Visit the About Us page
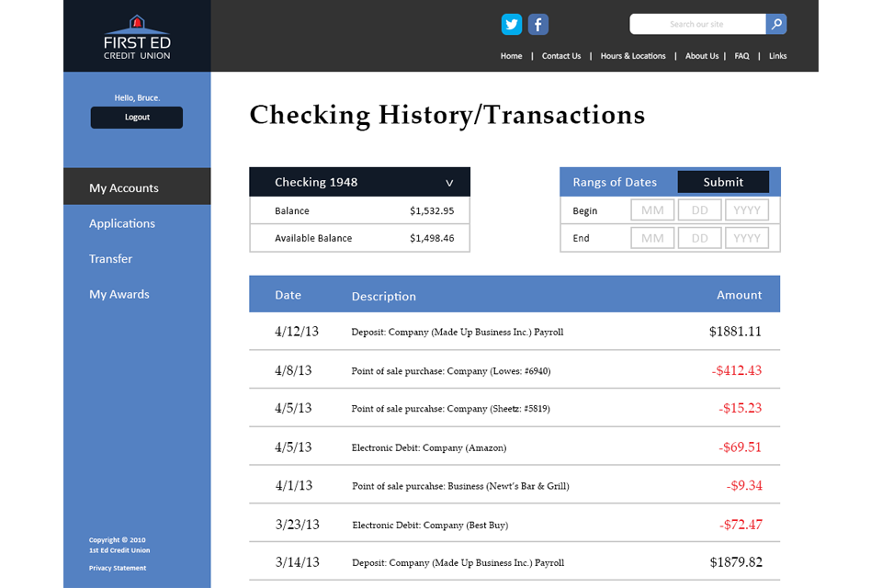This screenshot has height=588, width=882. 702,56
